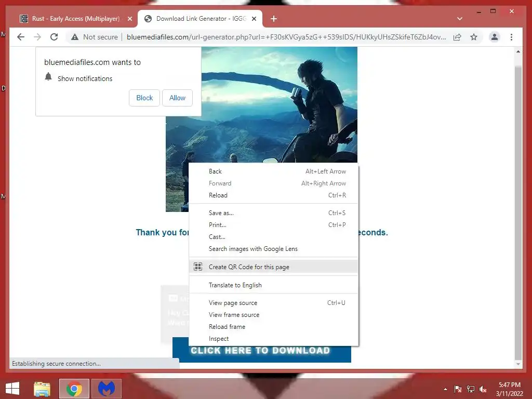Open the Action Center flag icon
The image size is (532, 399).
coord(458,389)
